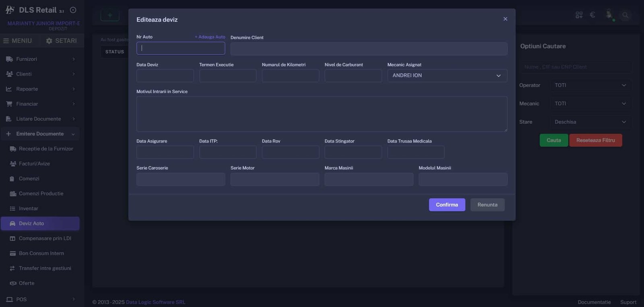
Task: Focus the Motivul Intrarii in Service textarea
Action: [x=321, y=114]
